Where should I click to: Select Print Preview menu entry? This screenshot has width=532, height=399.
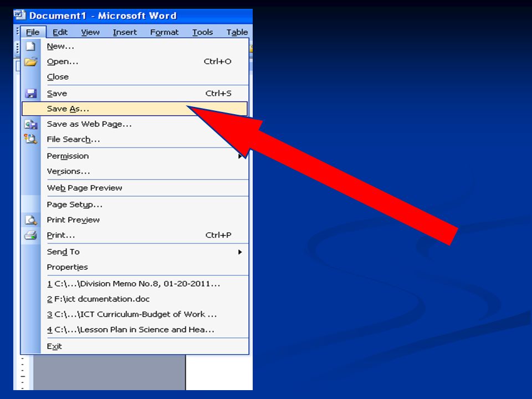pyautogui.click(x=135, y=220)
